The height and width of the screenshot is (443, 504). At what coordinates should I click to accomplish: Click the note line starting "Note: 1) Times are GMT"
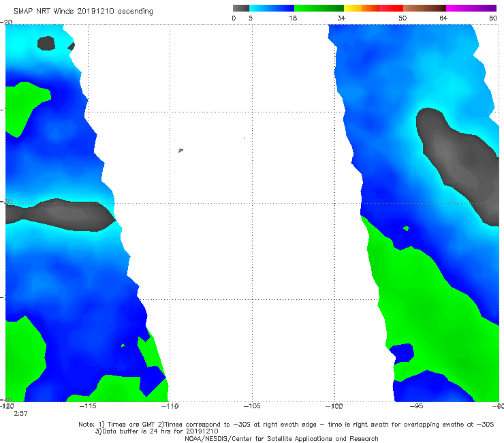click(x=286, y=425)
